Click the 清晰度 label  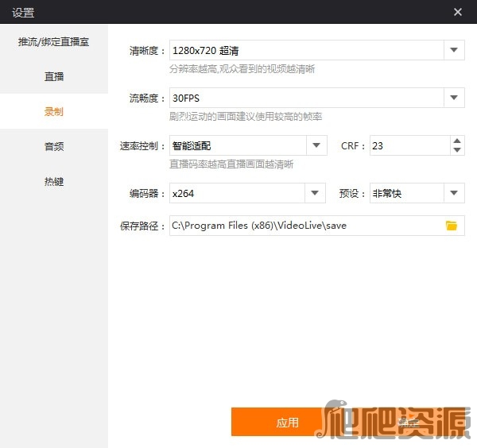pos(146,51)
